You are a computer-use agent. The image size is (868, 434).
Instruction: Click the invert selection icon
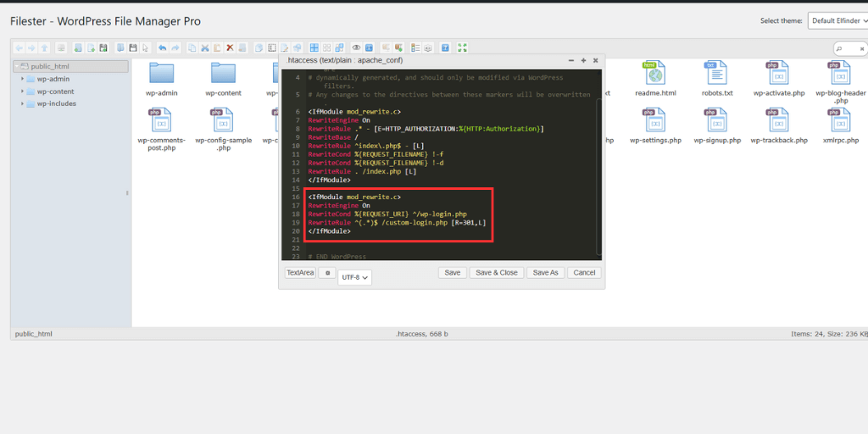(x=339, y=47)
